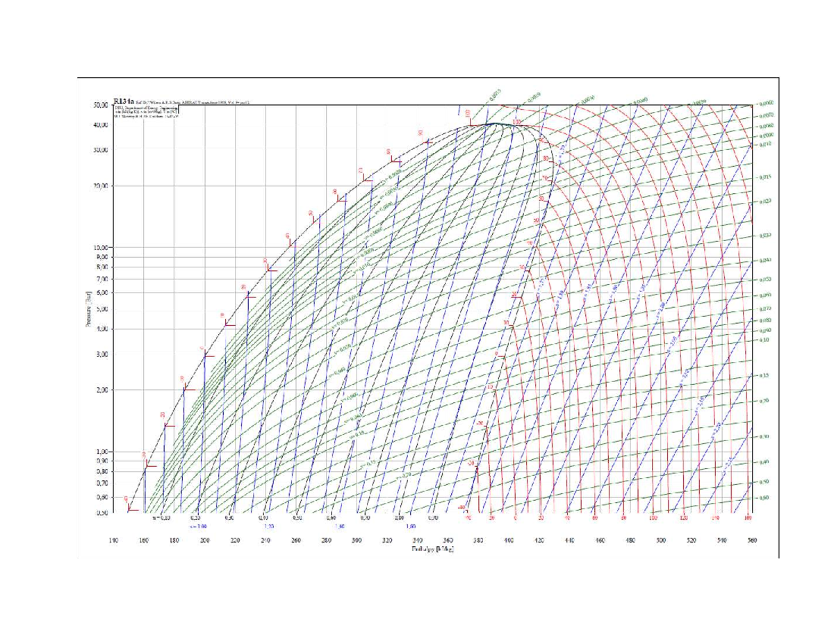This screenshot has width=834, height=644.
Task: Click the 7,00 pressure axis label
Action: click(101, 279)
